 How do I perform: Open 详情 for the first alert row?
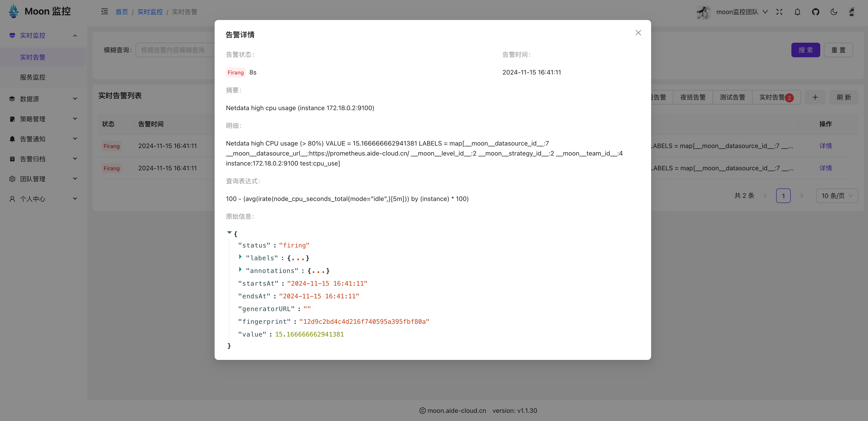(x=825, y=146)
